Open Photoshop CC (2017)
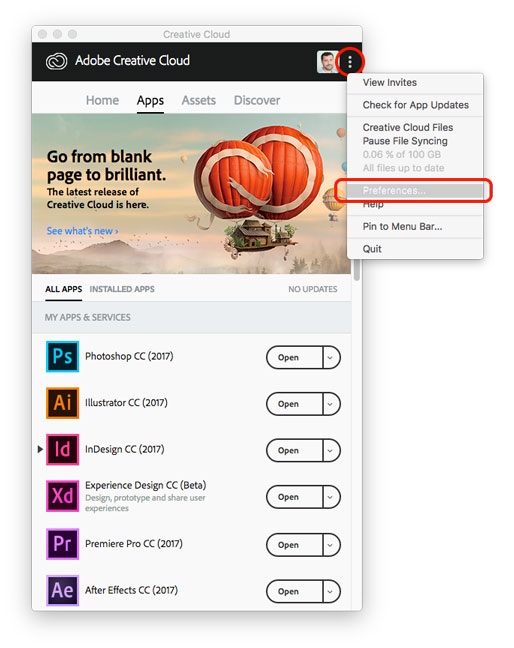 pos(294,357)
